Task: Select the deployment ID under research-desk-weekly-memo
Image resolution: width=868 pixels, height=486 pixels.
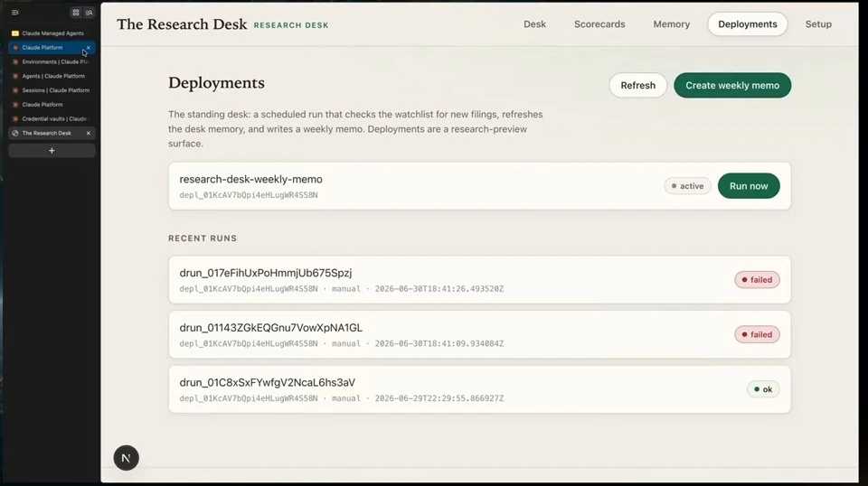Action: click(x=249, y=195)
